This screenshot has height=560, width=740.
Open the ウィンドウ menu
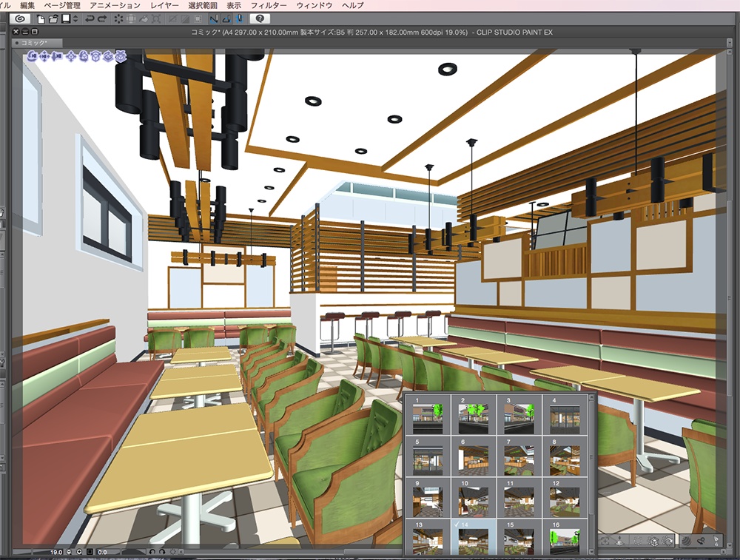tap(314, 5)
